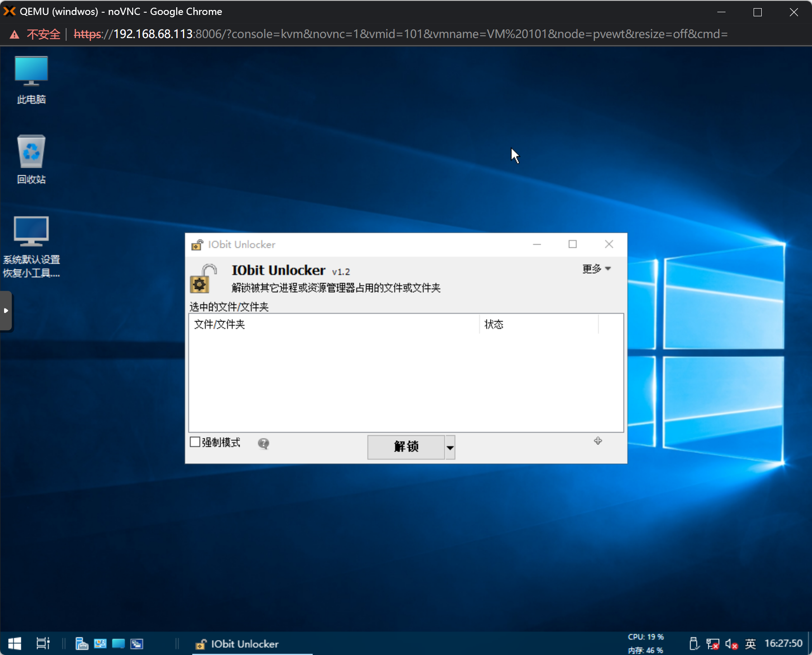Click the Chrome address bar URL
812x655 pixels.
[x=400, y=34]
